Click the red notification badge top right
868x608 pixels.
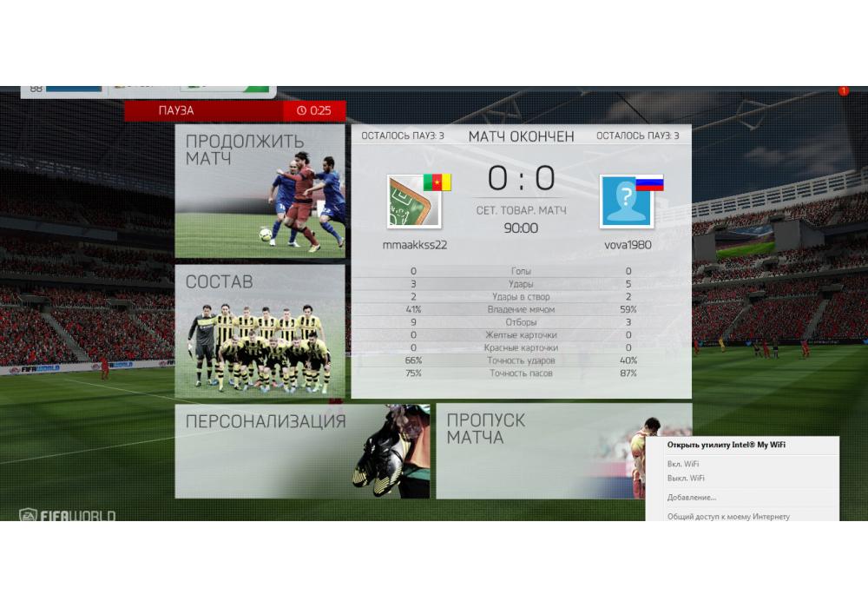pyautogui.click(x=843, y=90)
